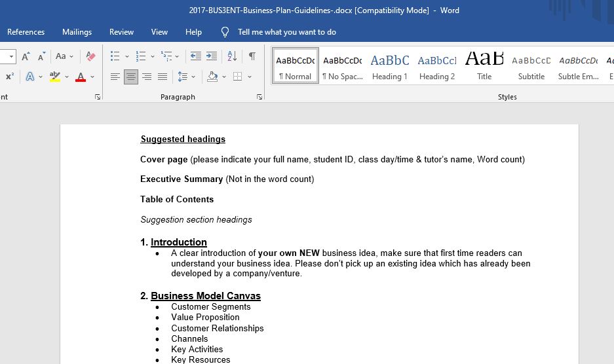Apply red font color

point(81,77)
